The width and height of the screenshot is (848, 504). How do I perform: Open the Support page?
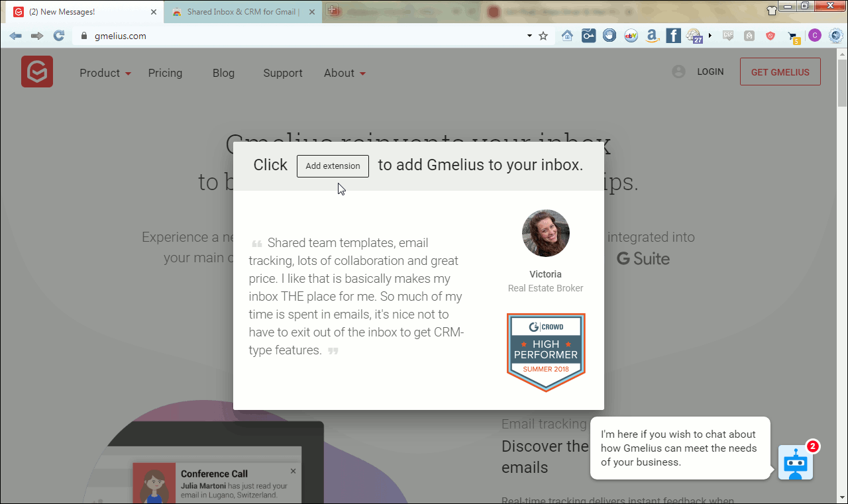coord(283,73)
